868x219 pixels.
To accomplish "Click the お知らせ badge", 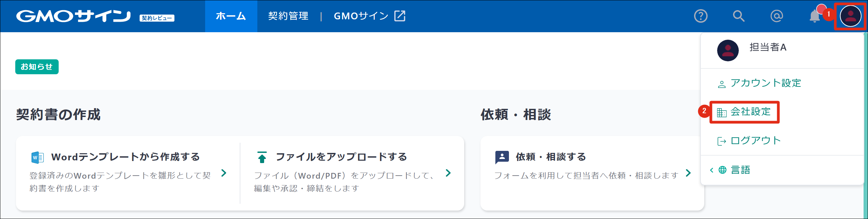I will (37, 67).
